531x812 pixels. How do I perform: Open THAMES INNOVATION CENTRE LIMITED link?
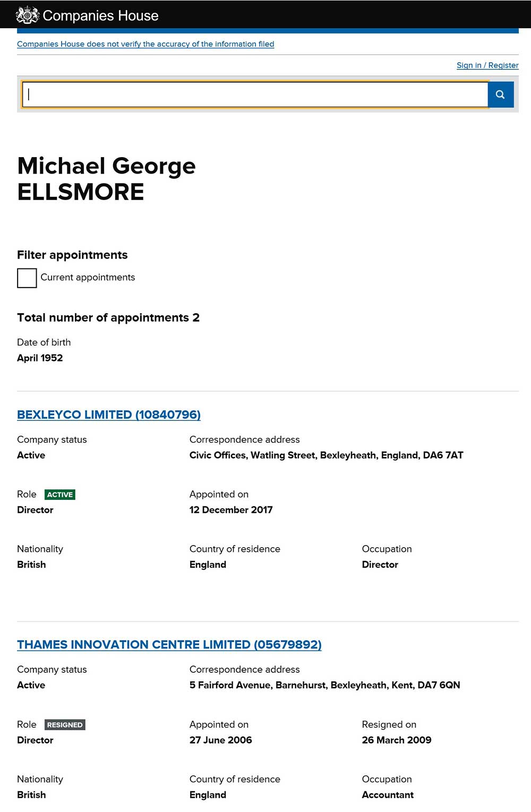pos(169,645)
